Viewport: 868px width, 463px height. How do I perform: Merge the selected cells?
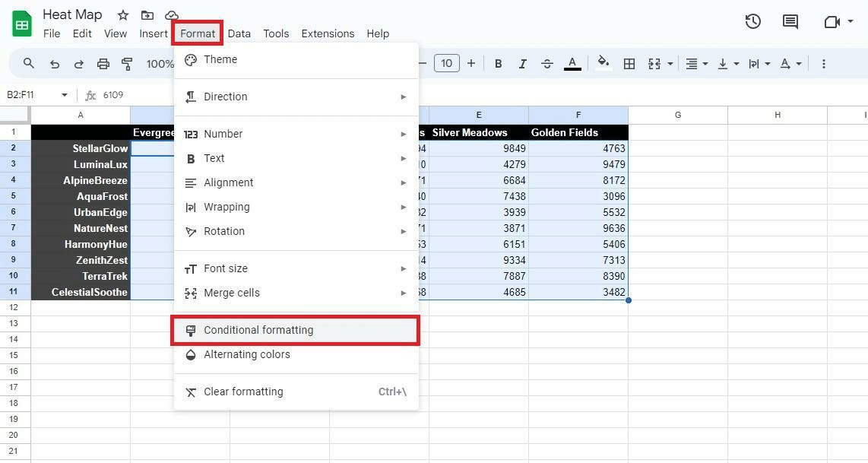pos(654,64)
